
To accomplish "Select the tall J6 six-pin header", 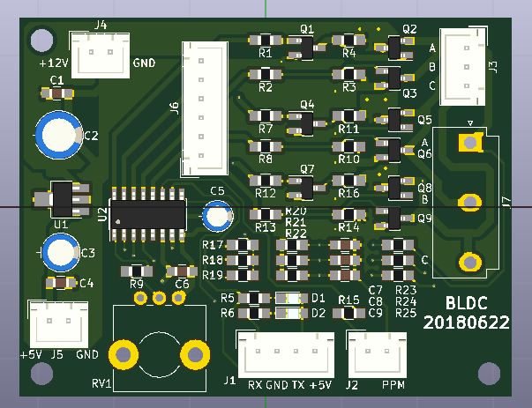I will tap(205, 108).
